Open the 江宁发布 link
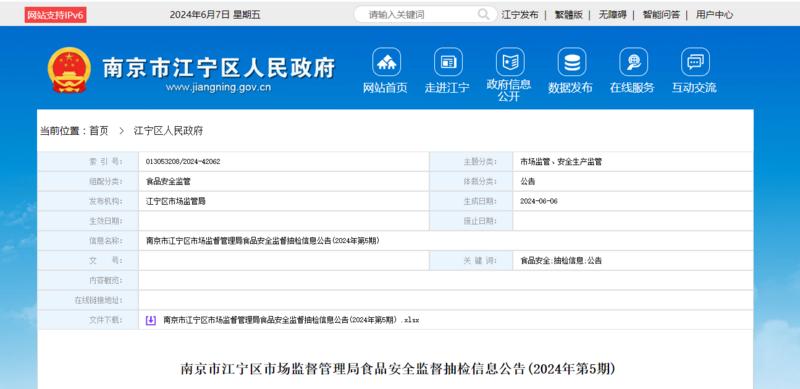This screenshot has height=389, width=800. (519, 15)
